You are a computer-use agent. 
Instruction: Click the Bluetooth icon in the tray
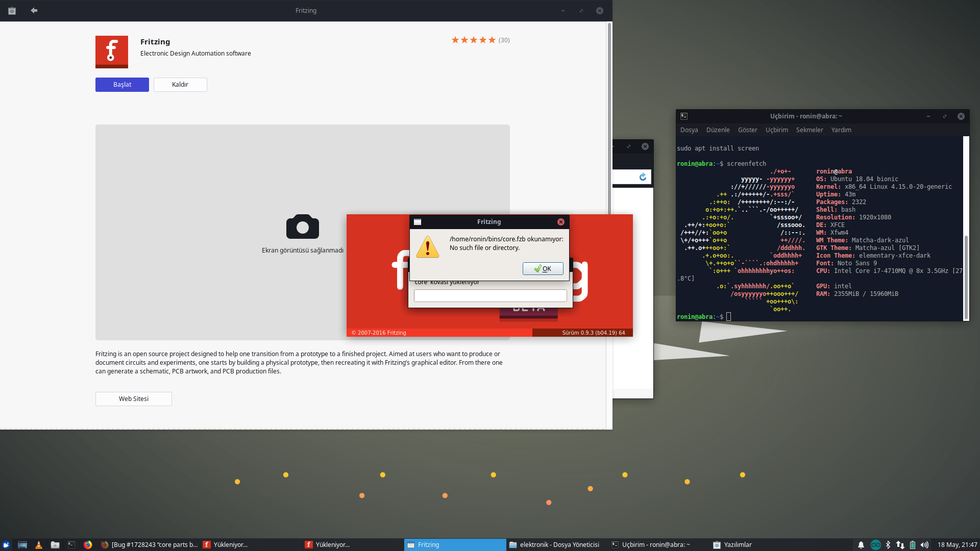pyautogui.click(x=888, y=544)
